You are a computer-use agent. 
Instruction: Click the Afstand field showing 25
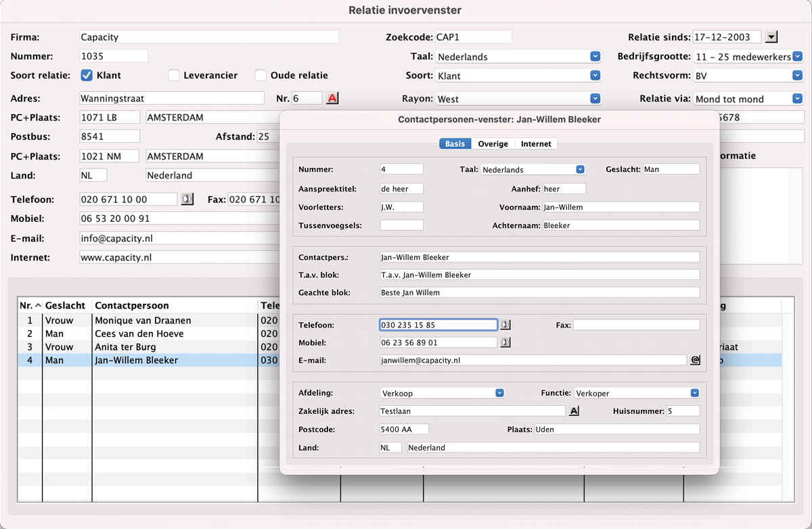coord(268,137)
